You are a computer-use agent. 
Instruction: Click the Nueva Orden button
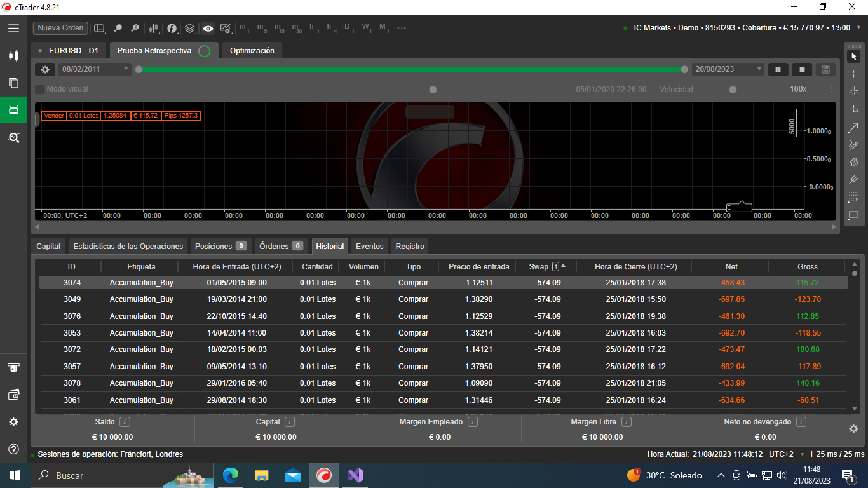(60, 28)
